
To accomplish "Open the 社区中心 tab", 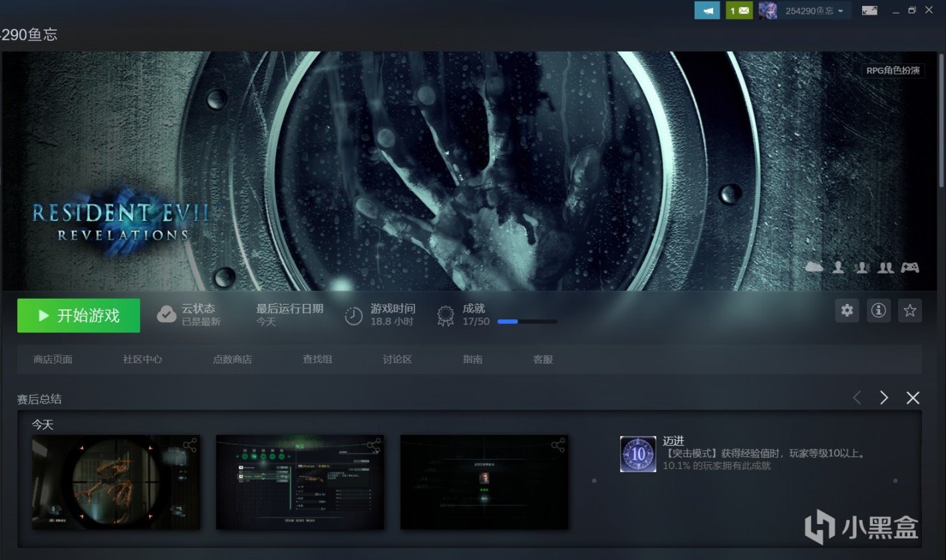I will (142, 359).
